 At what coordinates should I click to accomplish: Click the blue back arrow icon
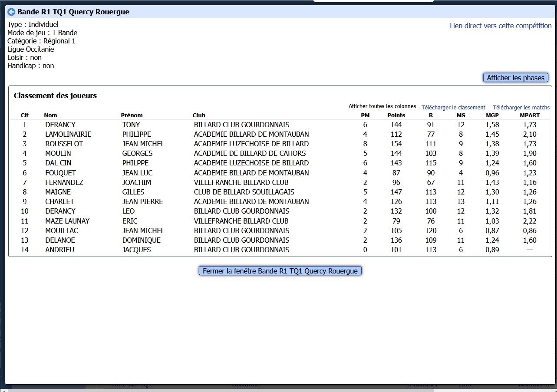[12, 12]
